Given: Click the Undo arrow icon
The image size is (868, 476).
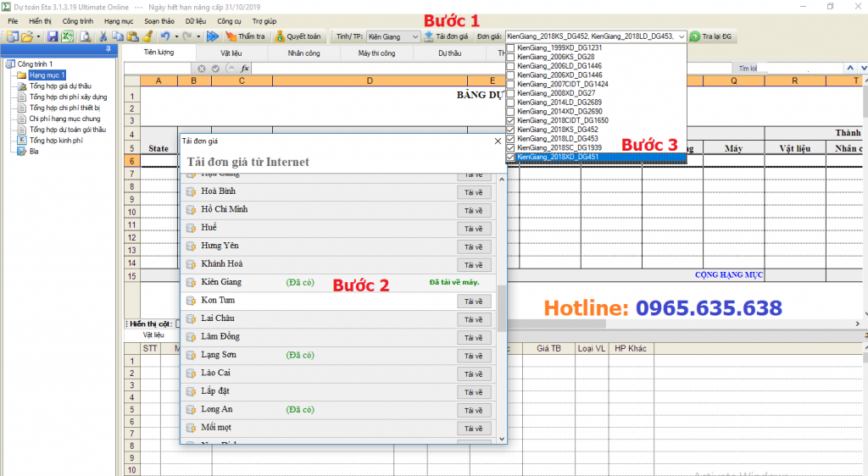Looking at the screenshot, I should click(164, 36).
